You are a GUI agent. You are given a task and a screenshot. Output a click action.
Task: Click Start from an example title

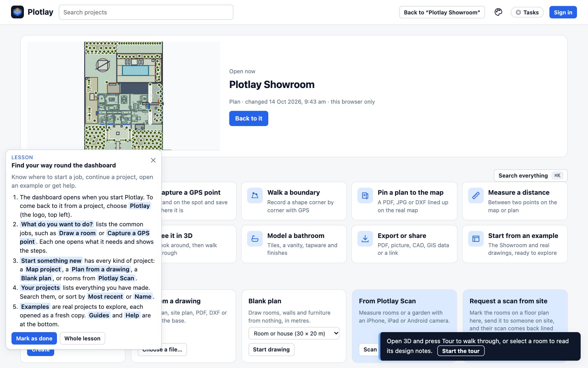pos(523,236)
